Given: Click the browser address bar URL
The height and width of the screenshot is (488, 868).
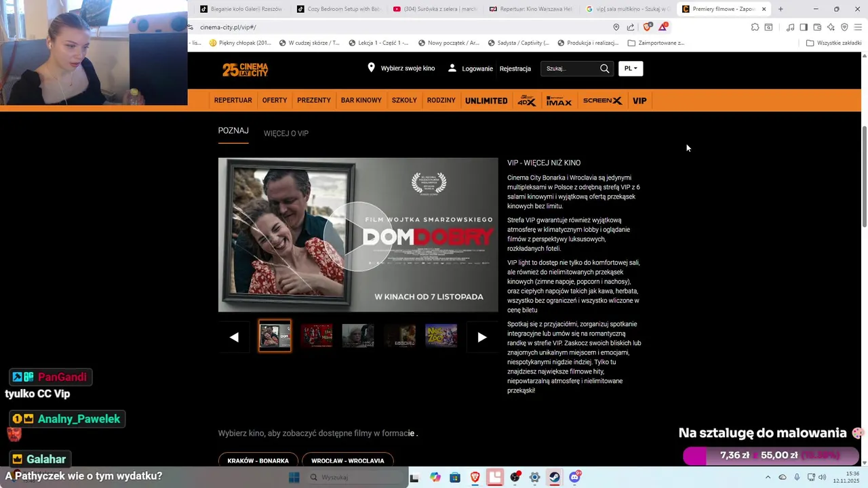Looking at the screenshot, I should 228,27.
